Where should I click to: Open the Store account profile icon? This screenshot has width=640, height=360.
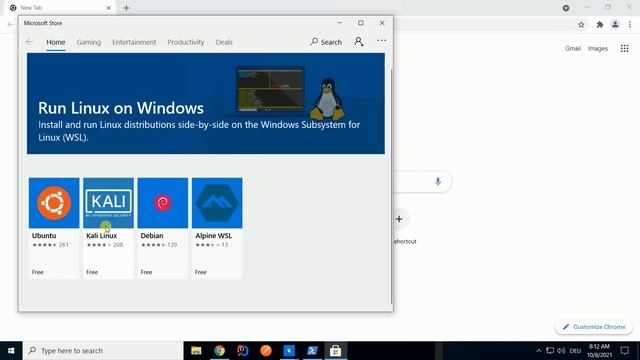pos(358,42)
